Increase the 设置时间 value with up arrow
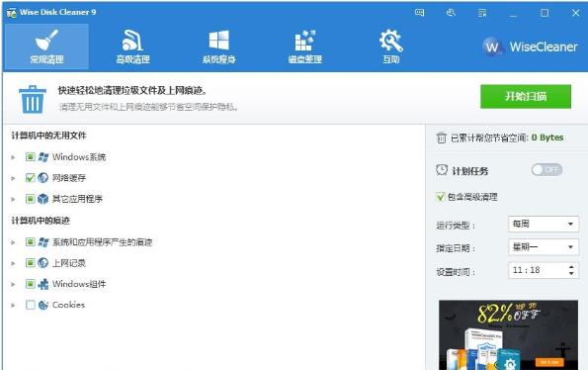This screenshot has height=370, width=588. pos(571,267)
